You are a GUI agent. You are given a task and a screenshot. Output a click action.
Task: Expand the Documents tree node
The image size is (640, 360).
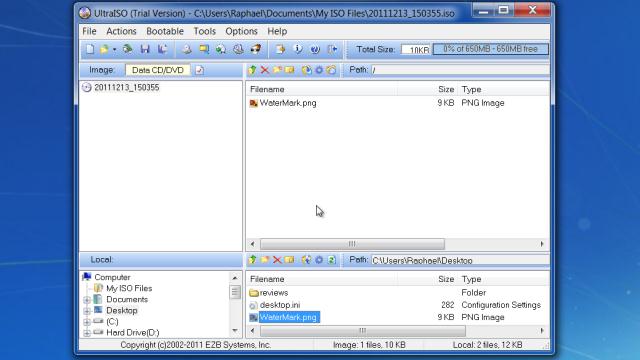pyautogui.click(x=87, y=300)
